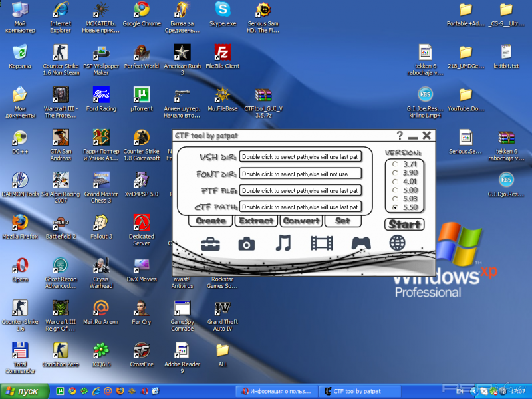The image size is (532, 399).
Task: Switch to the Create tab
Action: point(211,221)
